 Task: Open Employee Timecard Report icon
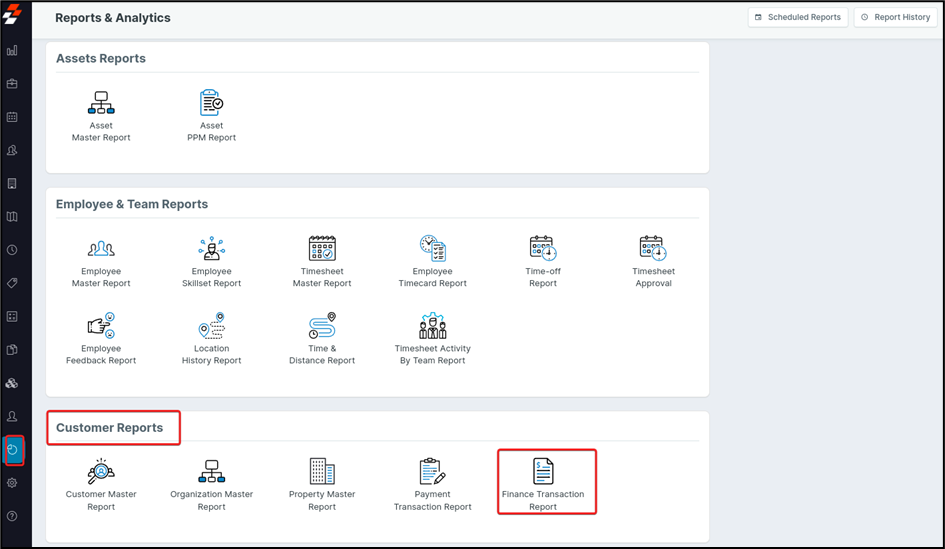(x=433, y=248)
